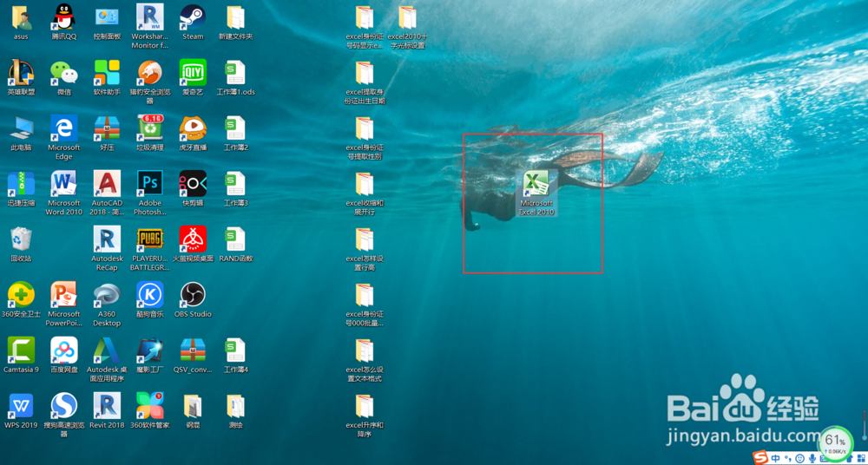Click the 魔影工厂 icon

tap(149, 355)
